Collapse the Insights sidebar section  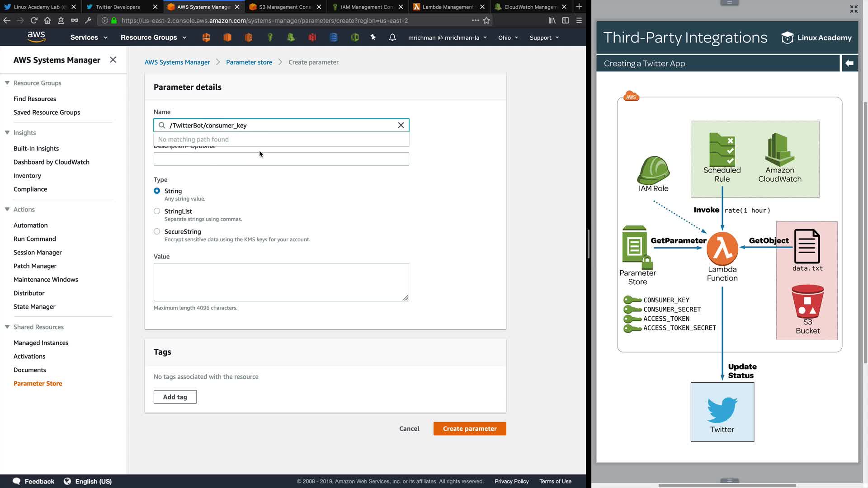[x=7, y=132]
